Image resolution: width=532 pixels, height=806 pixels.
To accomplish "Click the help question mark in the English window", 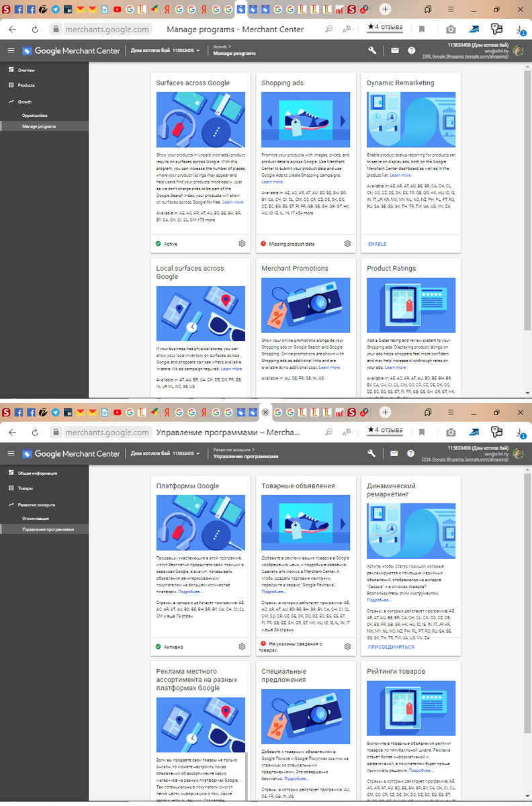I will [x=412, y=50].
